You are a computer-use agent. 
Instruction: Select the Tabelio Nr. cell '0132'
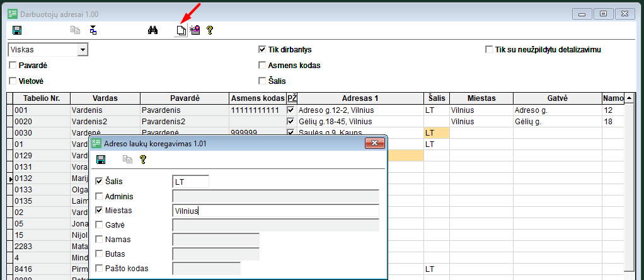coord(42,179)
